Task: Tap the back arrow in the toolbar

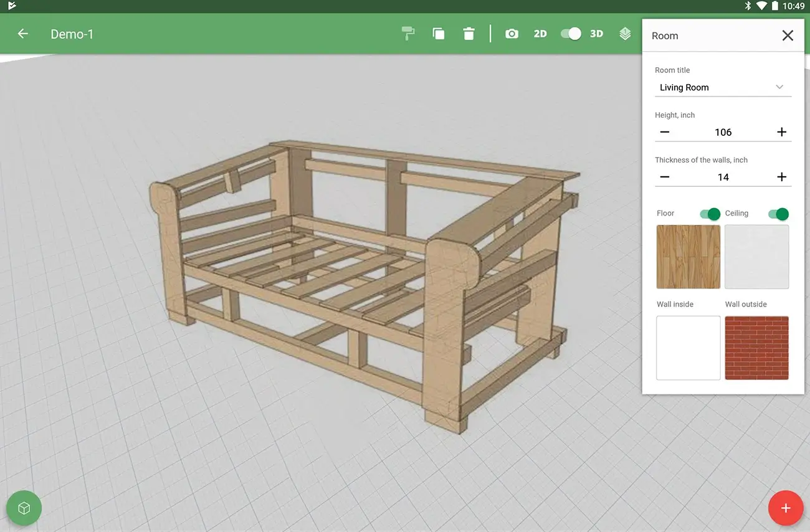Action: tap(23, 34)
